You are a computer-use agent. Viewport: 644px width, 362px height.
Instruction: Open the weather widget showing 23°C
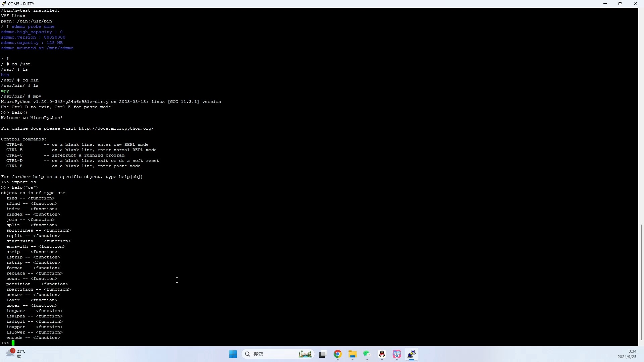(16, 354)
